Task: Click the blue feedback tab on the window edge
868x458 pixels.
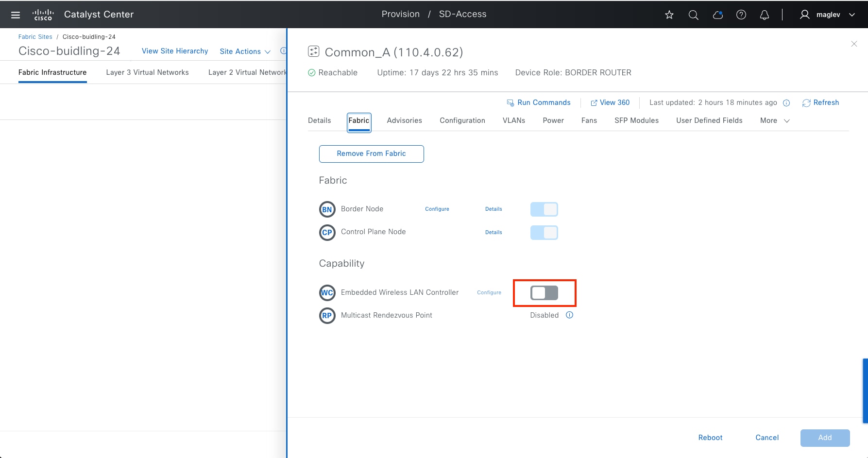Action: point(865,391)
